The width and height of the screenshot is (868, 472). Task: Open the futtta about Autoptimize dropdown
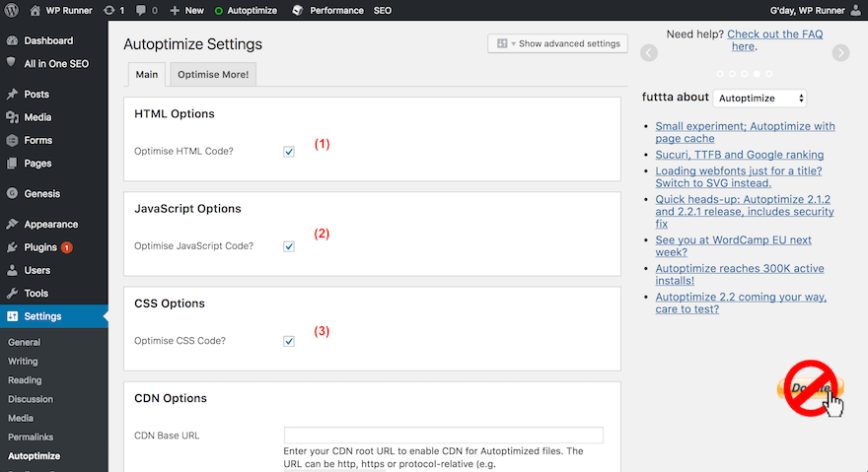click(759, 98)
